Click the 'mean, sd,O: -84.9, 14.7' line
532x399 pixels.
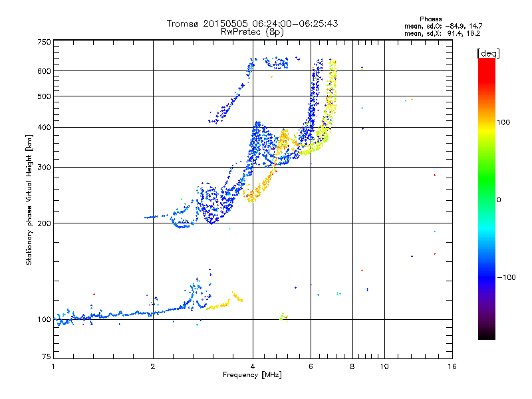coord(443,26)
